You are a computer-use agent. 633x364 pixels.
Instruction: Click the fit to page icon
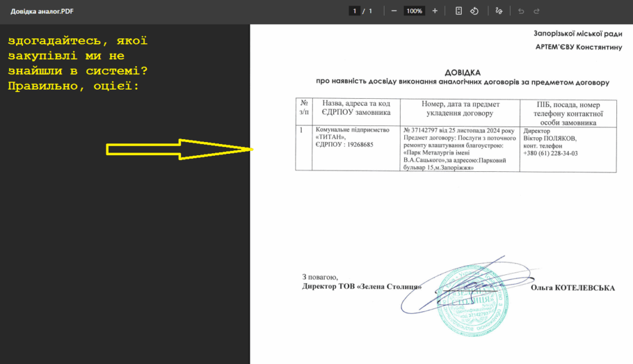[459, 11]
